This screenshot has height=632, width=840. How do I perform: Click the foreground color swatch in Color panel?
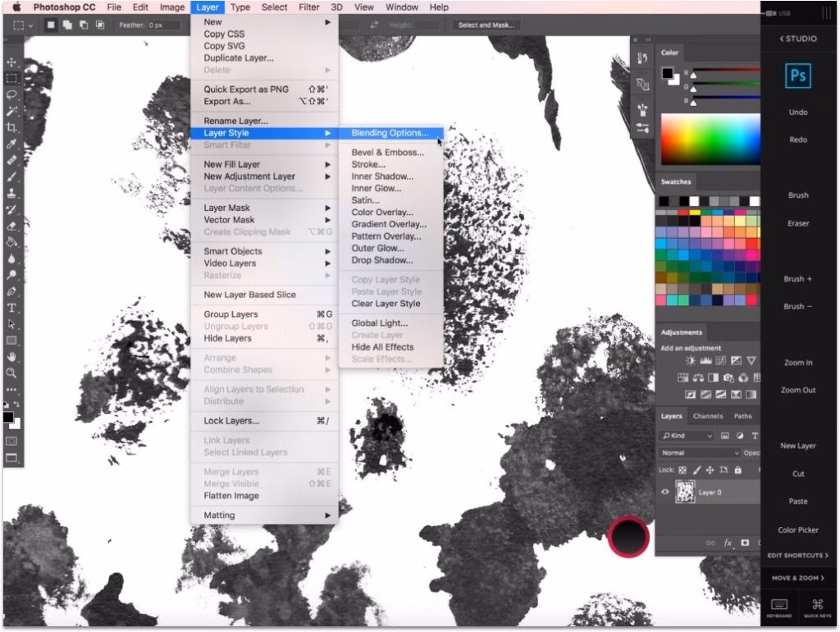click(668, 74)
